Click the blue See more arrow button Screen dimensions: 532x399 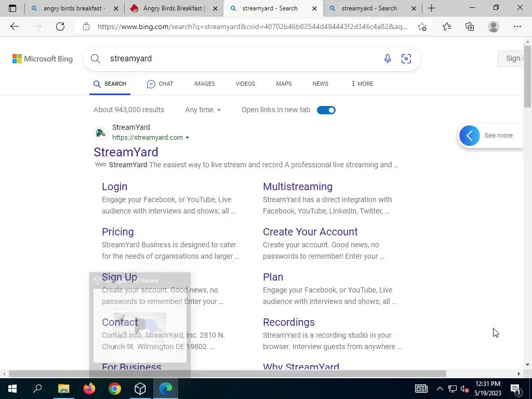pyautogui.click(x=470, y=136)
